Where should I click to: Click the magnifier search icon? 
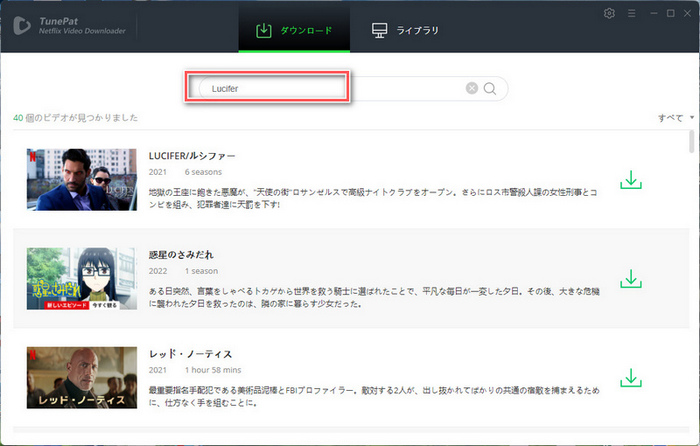pyautogui.click(x=490, y=88)
